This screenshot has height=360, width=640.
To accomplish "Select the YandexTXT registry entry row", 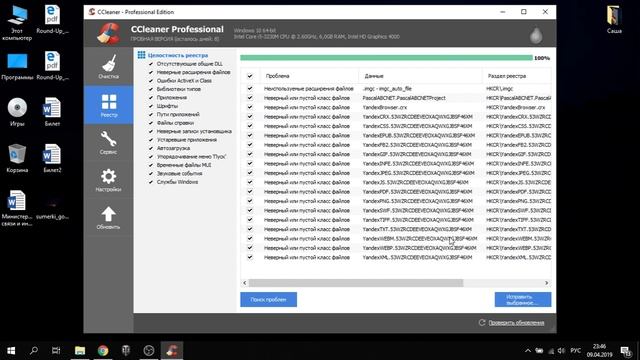I will click(x=396, y=229).
